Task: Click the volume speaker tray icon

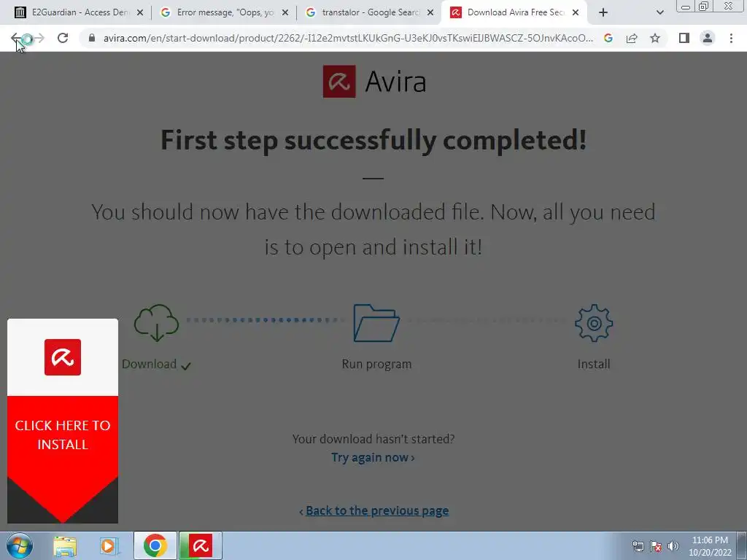Action: pos(673,546)
